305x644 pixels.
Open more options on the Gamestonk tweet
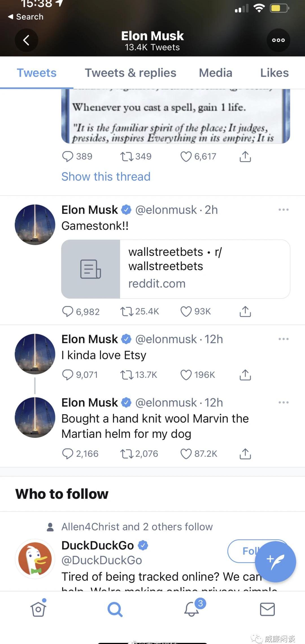[x=283, y=210]
